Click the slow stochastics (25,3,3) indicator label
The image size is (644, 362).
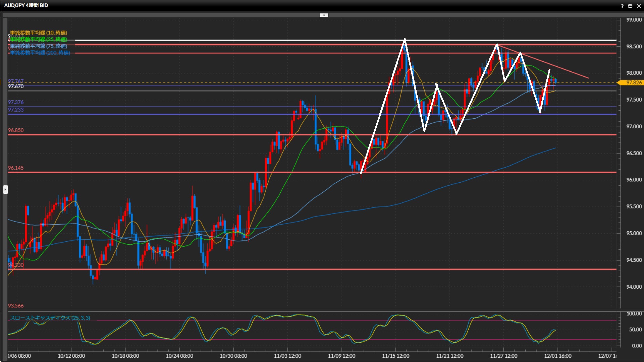[50, 317]
